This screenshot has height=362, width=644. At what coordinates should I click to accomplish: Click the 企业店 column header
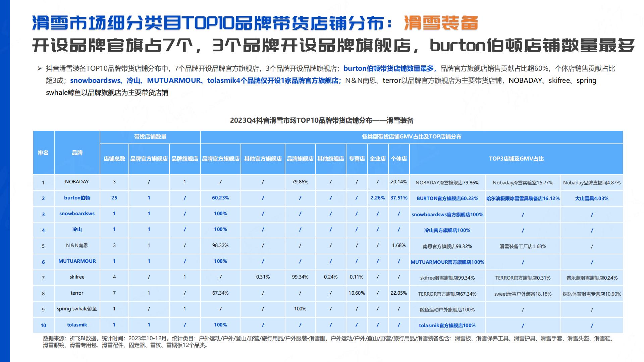pyautogui.click(x=378, y=159)
